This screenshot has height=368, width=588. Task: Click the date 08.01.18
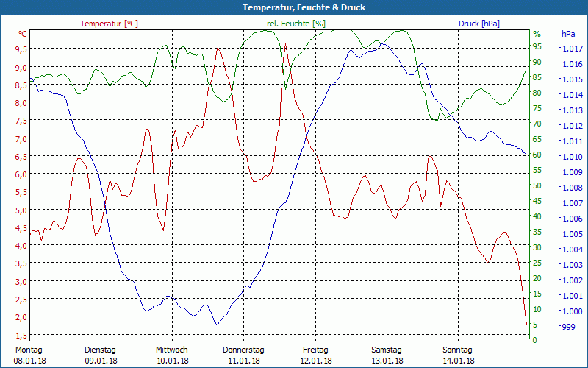[29, 361]
